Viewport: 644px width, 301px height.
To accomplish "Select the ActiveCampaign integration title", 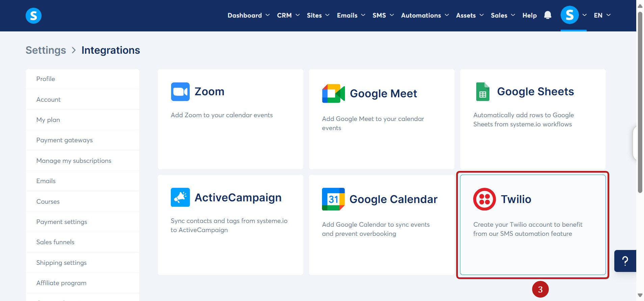I will click(238, 198).
